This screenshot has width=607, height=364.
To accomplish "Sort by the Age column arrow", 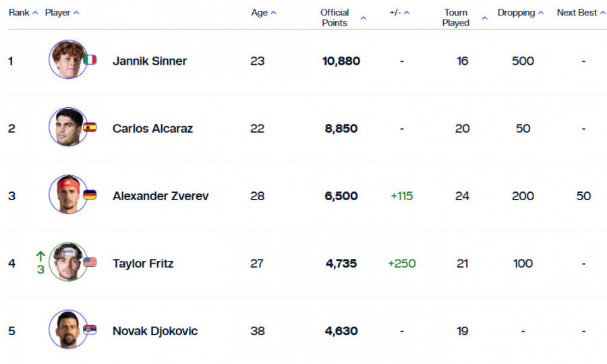I will 273,13.
